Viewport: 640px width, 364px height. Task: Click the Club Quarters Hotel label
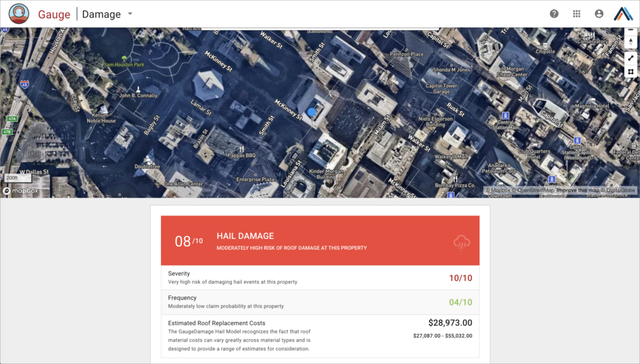[x=534, y=154]
